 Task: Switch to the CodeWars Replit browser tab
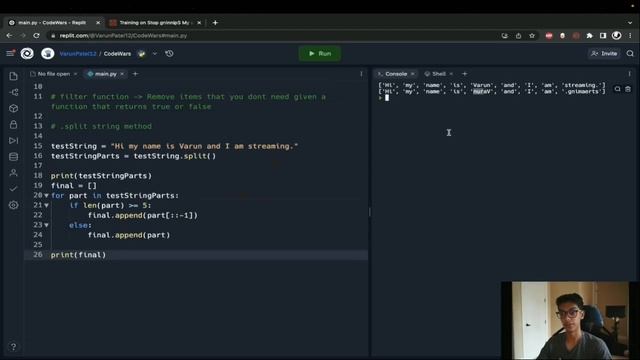coord(52,23)
